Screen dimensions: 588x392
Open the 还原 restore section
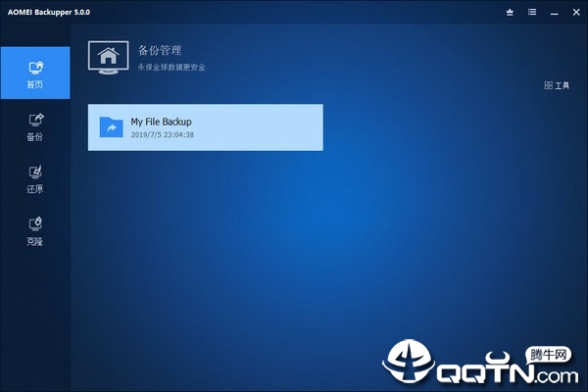[x=35, y=179]
